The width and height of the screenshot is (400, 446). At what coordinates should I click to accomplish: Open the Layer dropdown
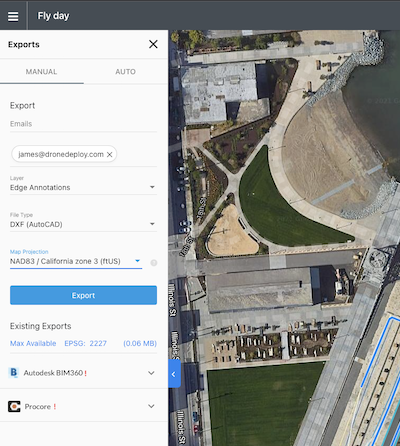83,187
